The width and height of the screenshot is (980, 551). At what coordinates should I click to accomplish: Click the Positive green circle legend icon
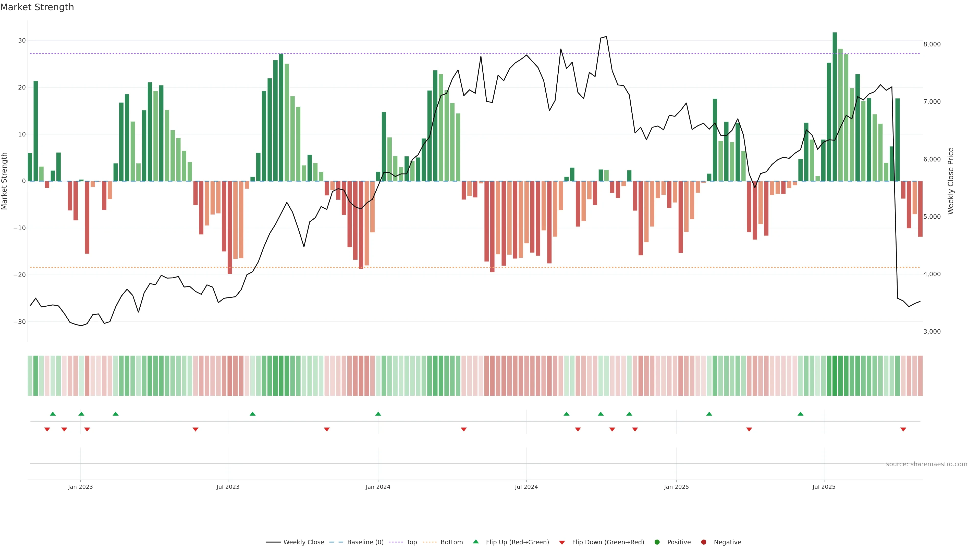(x=657, y=542)
